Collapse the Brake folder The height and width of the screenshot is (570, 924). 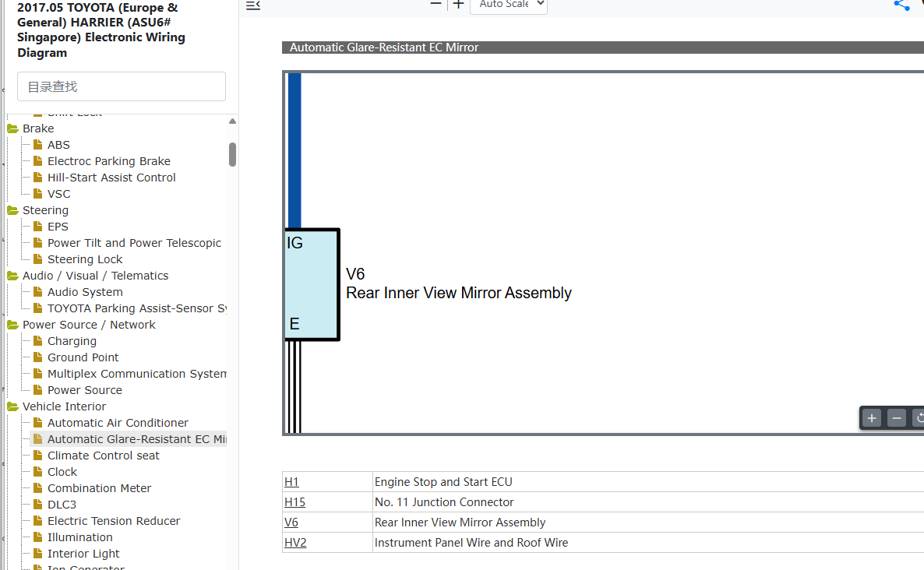click(12, 128)
